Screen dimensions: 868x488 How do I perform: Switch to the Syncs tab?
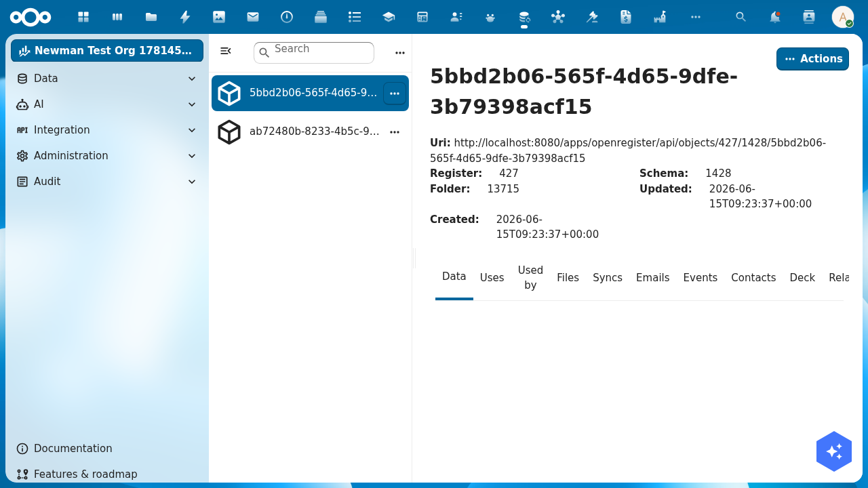click(x=608, y=278)
